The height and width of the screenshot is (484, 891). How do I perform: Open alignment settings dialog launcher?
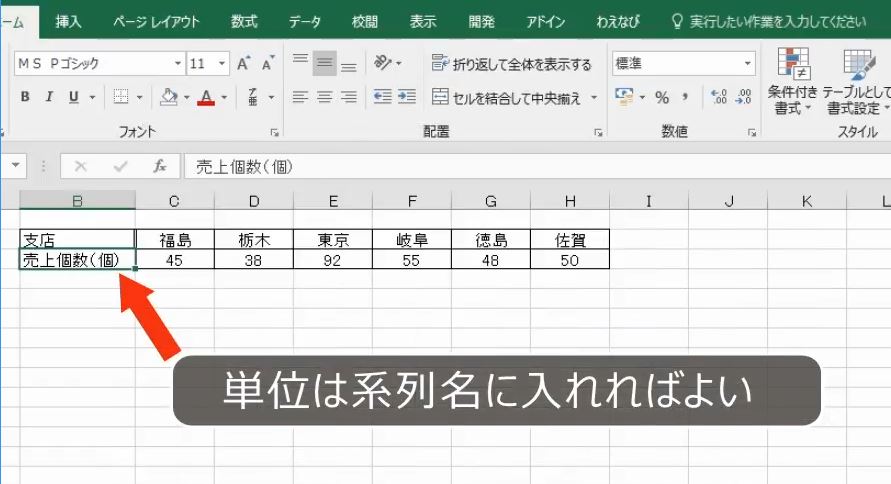point(598,132)
